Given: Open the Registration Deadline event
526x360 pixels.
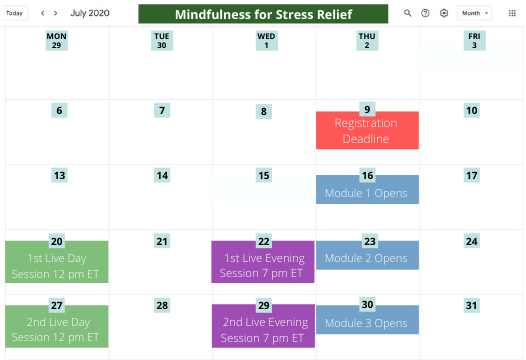Looking at the screenshot, I should (367, 130).
